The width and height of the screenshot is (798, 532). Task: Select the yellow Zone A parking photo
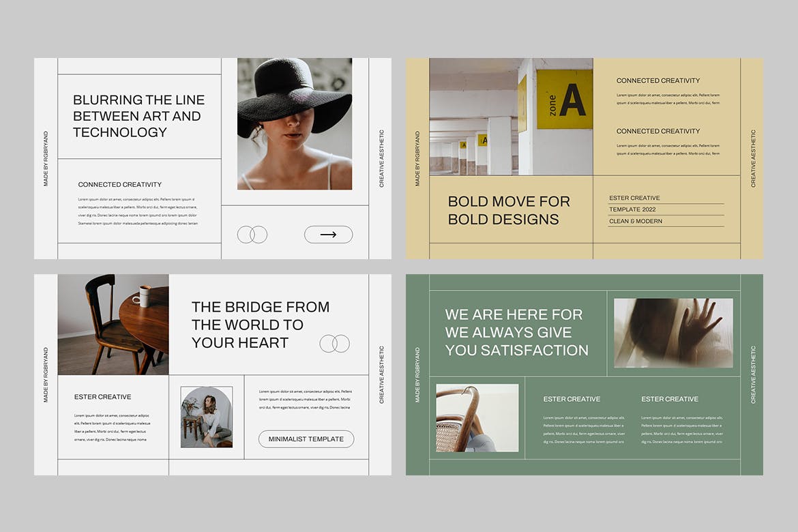click(511, 116)
